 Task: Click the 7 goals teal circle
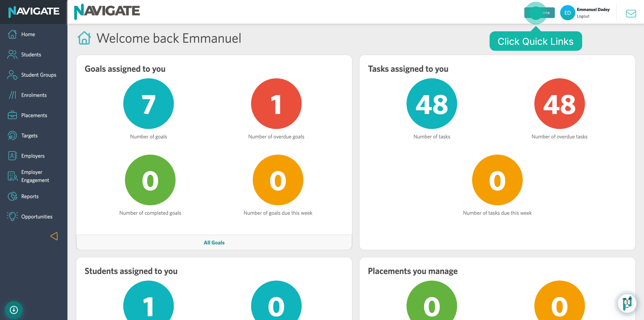coord(148,104)
